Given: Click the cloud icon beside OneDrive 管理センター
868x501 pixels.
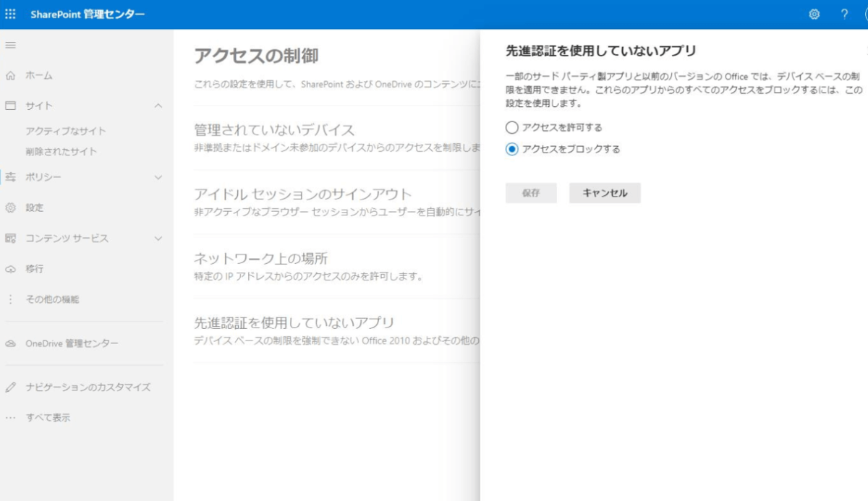Looking at the screenshot, I should 10,343.
